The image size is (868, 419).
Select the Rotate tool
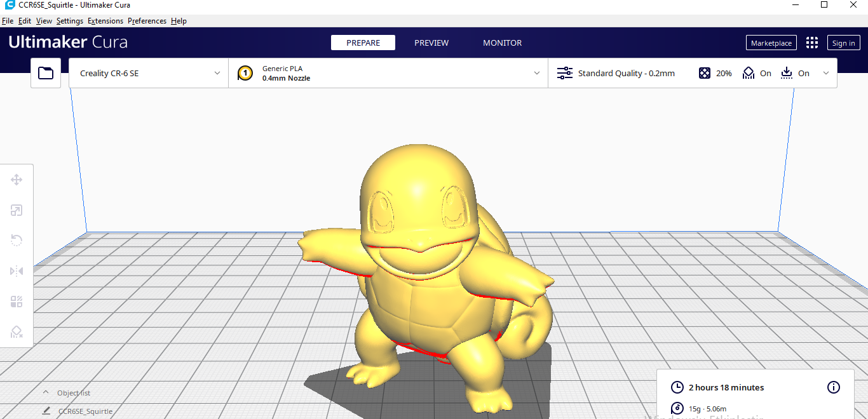click(17, 240)
